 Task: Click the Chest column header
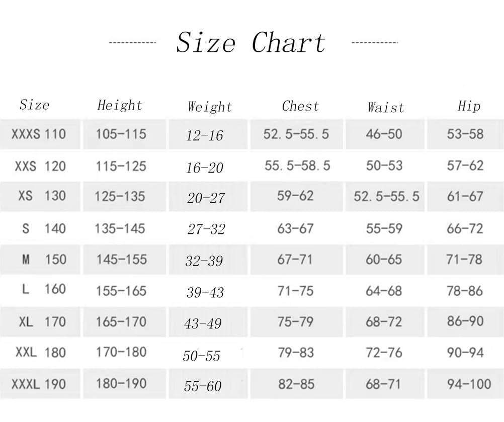(300, 106)
